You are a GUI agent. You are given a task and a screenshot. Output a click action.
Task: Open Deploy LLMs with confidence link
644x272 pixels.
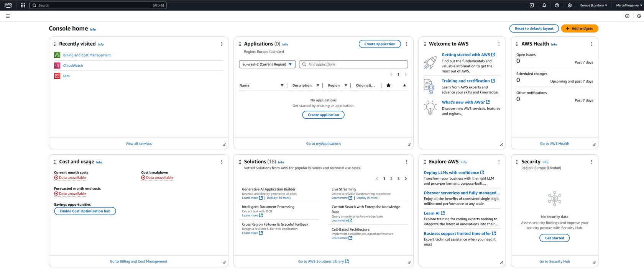point(454,173)
